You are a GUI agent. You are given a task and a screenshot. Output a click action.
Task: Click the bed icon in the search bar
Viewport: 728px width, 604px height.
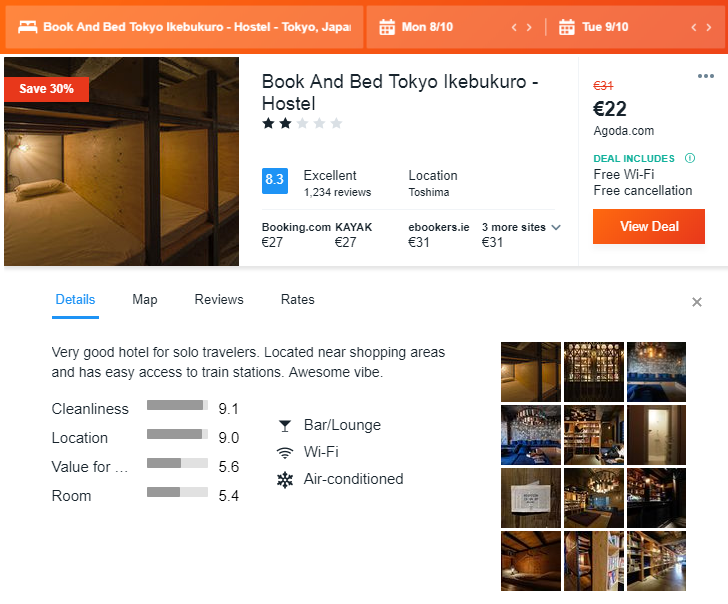27,27
